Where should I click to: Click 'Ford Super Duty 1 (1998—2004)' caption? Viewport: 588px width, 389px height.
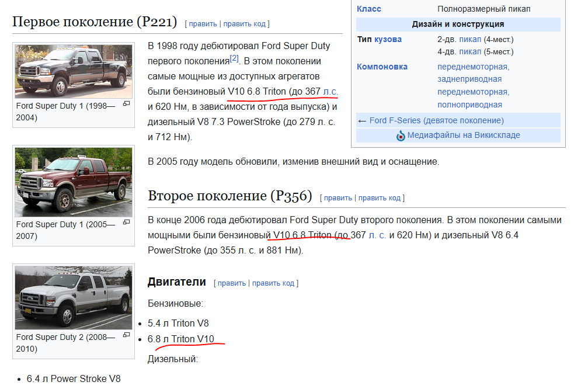65,112
